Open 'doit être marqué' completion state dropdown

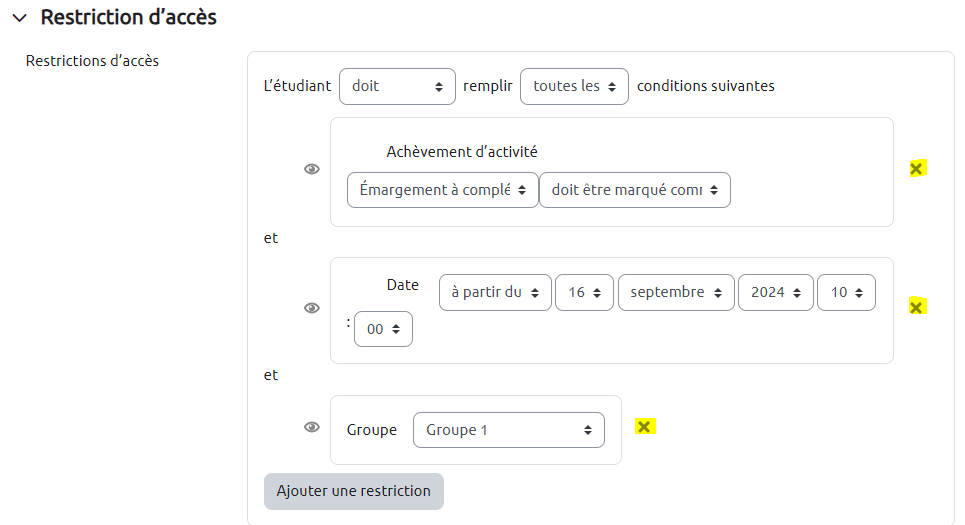pyautogui.click(x=634, y=190)
